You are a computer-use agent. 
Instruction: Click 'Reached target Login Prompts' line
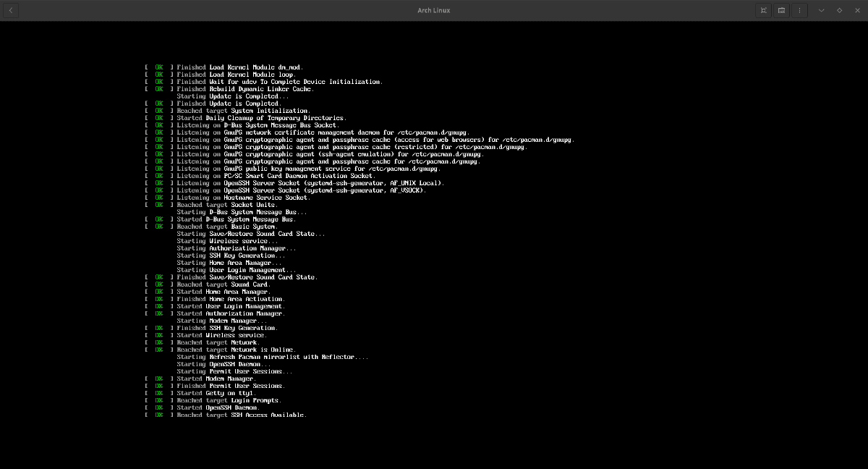[229, 400]
